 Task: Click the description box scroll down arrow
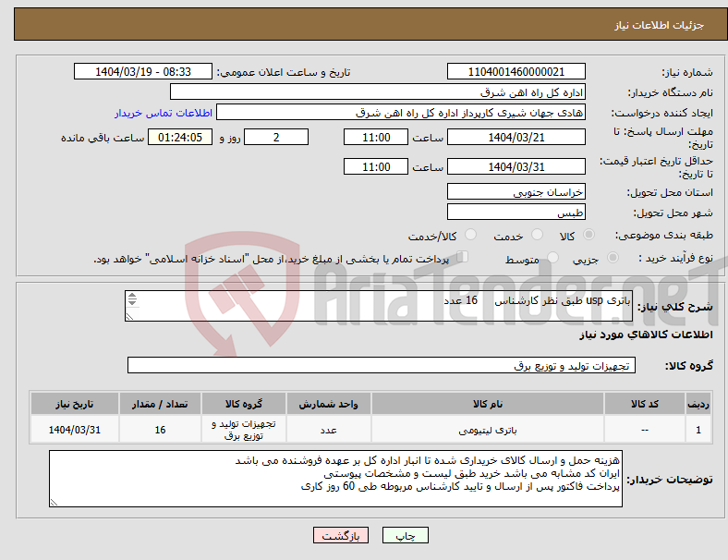(132, 303)
